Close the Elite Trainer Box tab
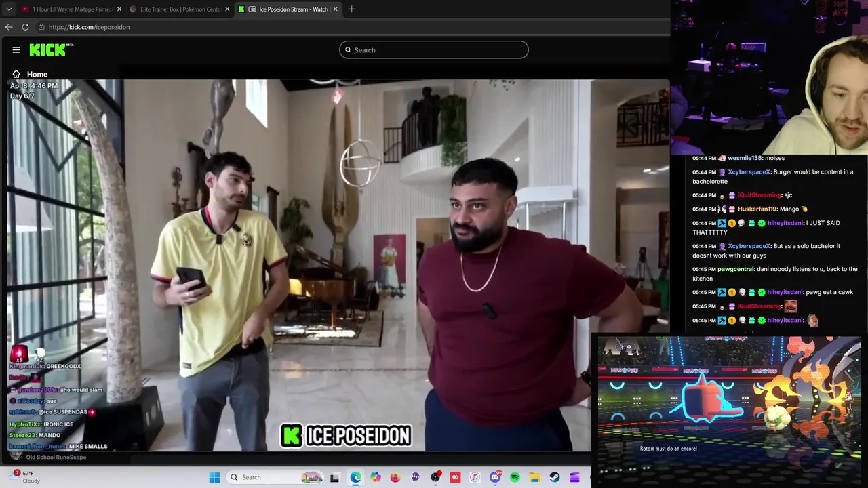The image size is (868, 488). point(227,9)
